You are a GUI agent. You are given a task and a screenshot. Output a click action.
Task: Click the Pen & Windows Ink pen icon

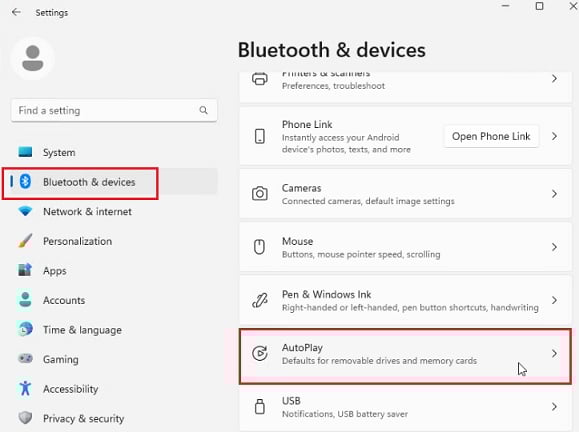[x=260, y=300]
